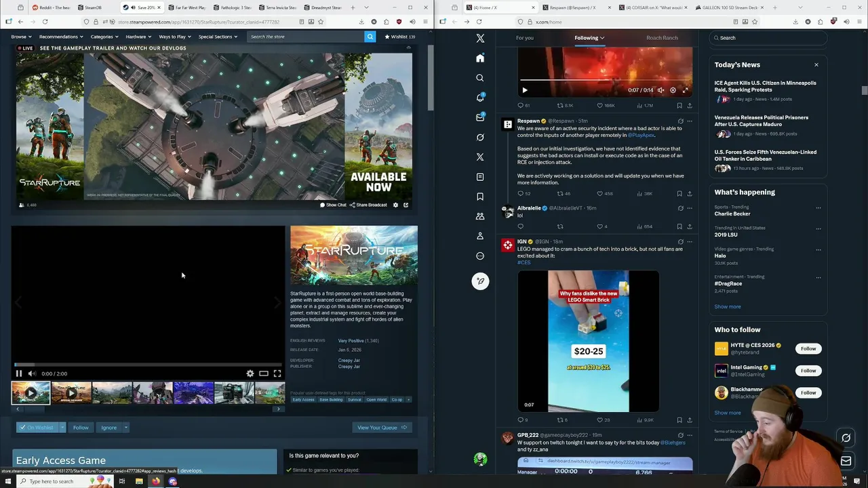This screenshot has width=868, height=488.
Task: Close the Today's News panel
Action: (x=816, y=65)
